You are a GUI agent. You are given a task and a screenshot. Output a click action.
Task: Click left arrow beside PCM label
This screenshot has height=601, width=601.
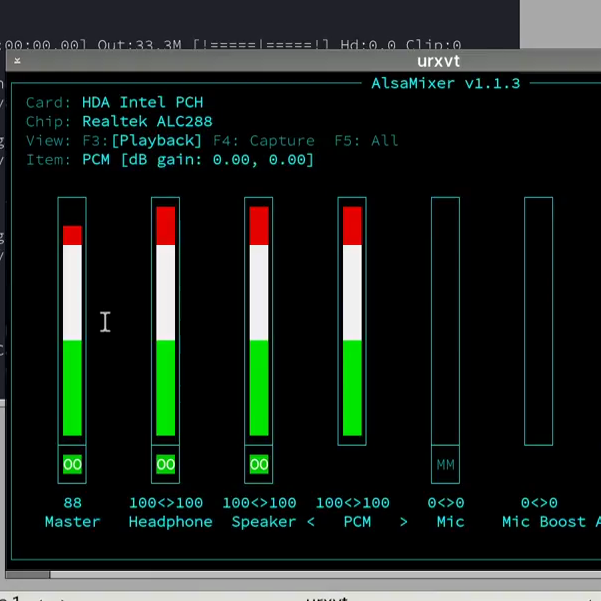310,522
